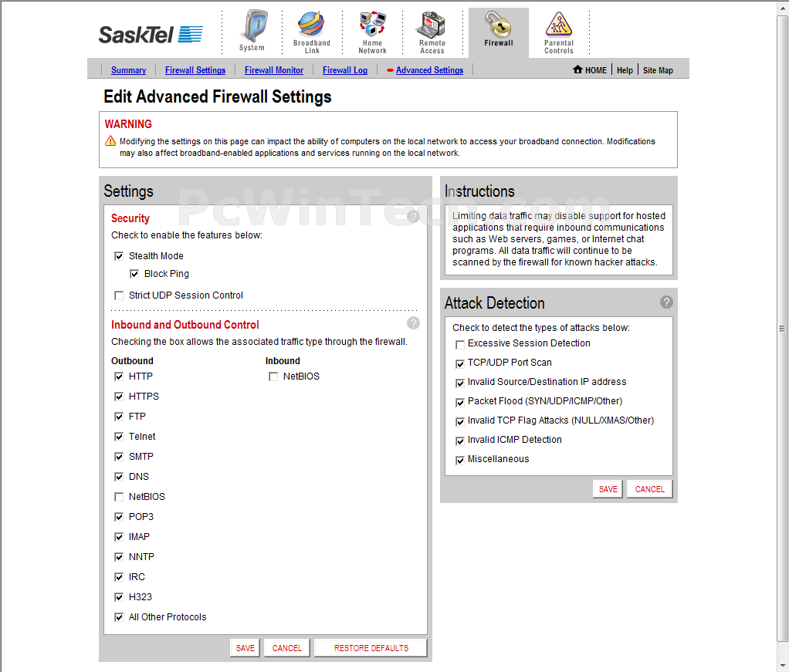The image size is (789, 672).
Task: Click the vertical scrollbar thumb
Action: click(x=782, y=329)
